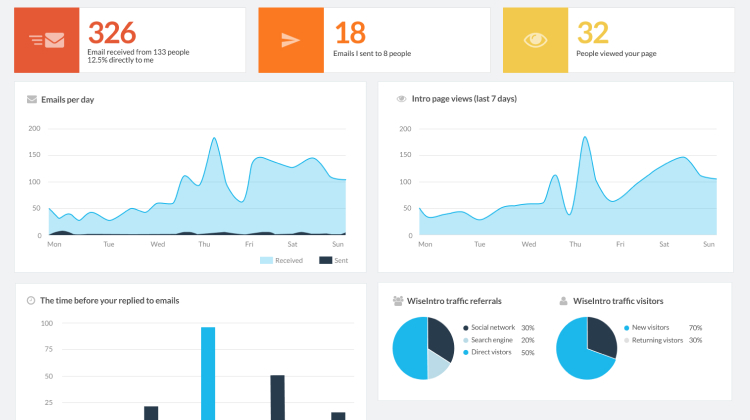Click the orange sent paper-plane tile icon

[291, 40]
